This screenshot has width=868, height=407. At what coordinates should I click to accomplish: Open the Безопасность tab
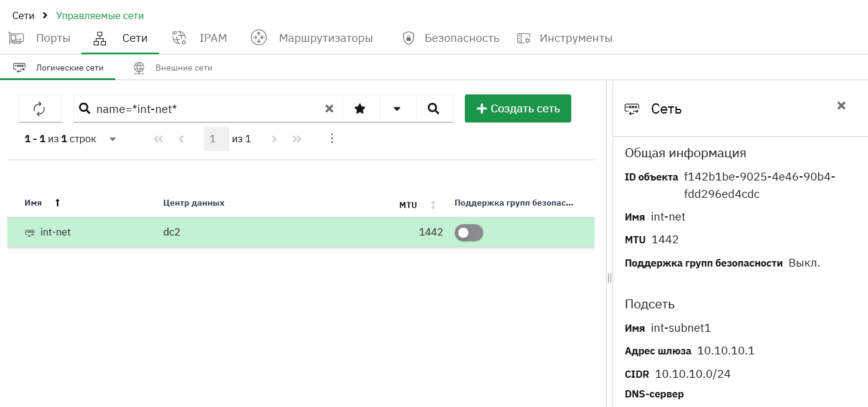pyautogui.click(x=450, y=38)
